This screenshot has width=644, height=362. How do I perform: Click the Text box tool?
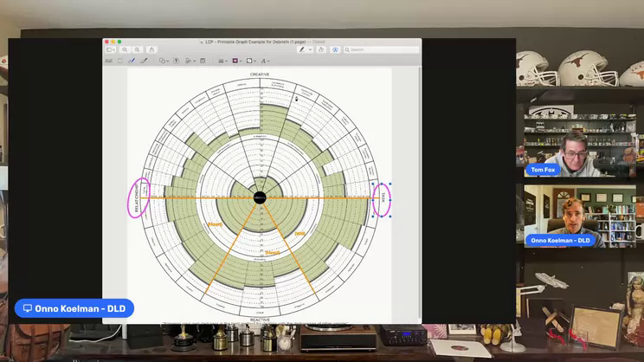click(x=177, y=61)
